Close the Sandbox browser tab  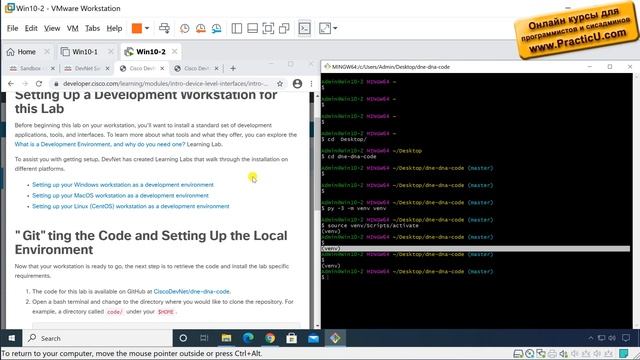[53, 68]
